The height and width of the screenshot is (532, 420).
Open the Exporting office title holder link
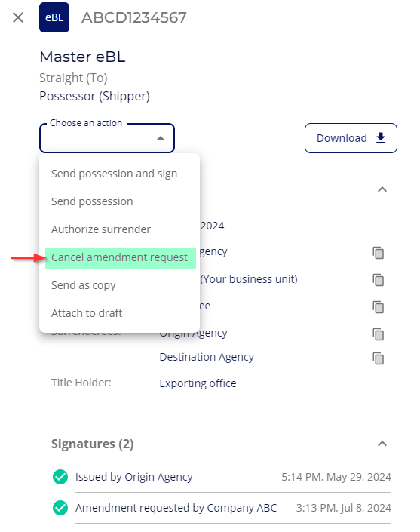click(x=198, y=383)
